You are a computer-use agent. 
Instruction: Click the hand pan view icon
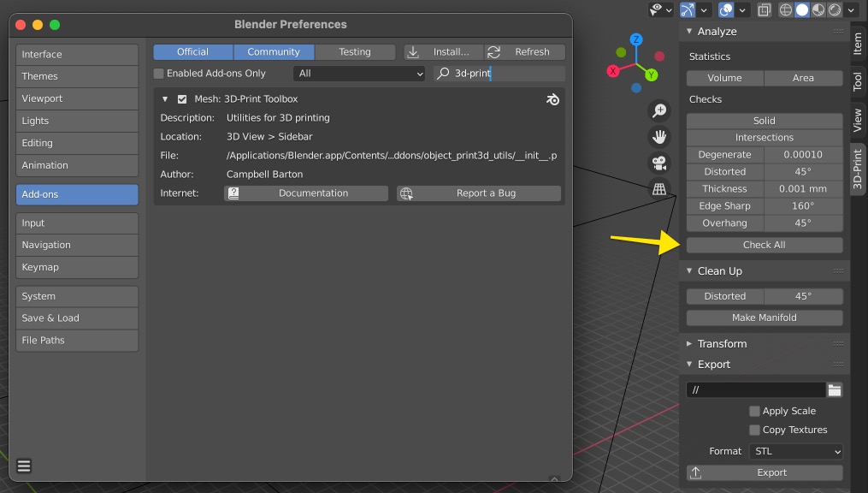pyautogui.click(x=659, y=137)
